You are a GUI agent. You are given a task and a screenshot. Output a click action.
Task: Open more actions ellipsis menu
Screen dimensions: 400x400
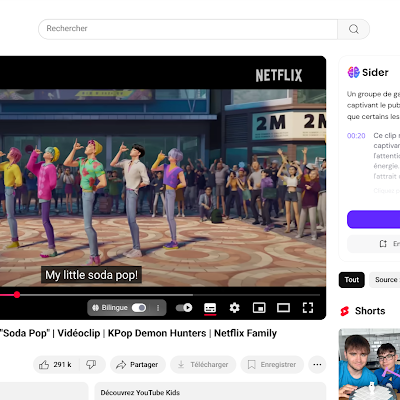tap(317, 364)
